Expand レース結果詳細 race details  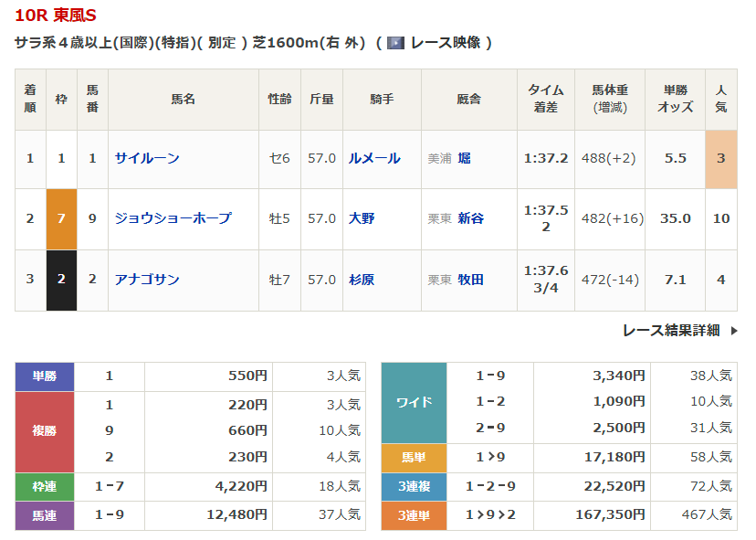tap(671, 331)
